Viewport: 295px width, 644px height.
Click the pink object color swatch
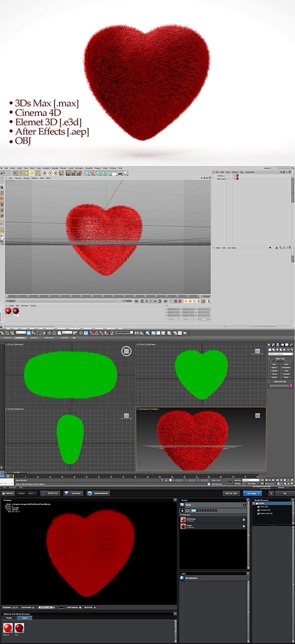291,385
